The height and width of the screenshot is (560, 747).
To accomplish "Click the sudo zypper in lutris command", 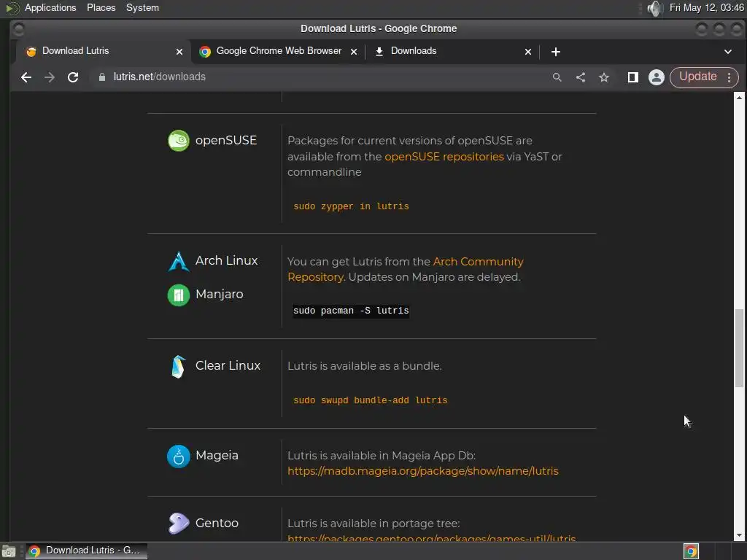I will [351, 206].
